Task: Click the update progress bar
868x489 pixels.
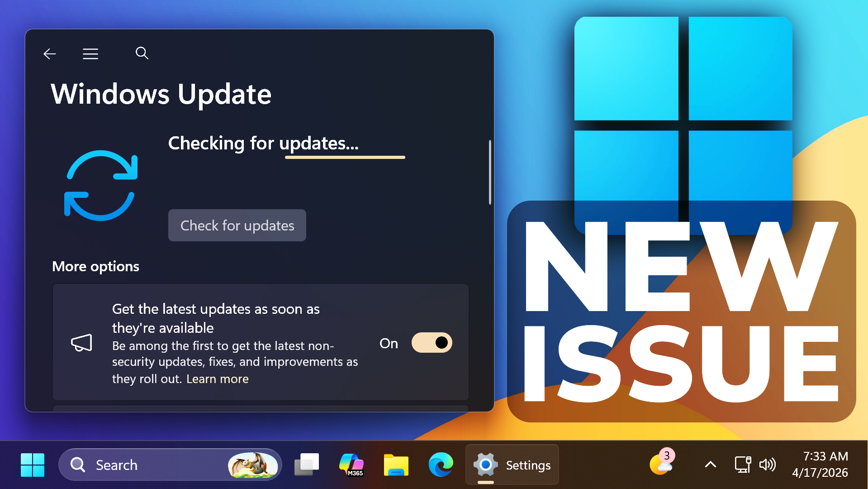Action: (x=345, y=157)
